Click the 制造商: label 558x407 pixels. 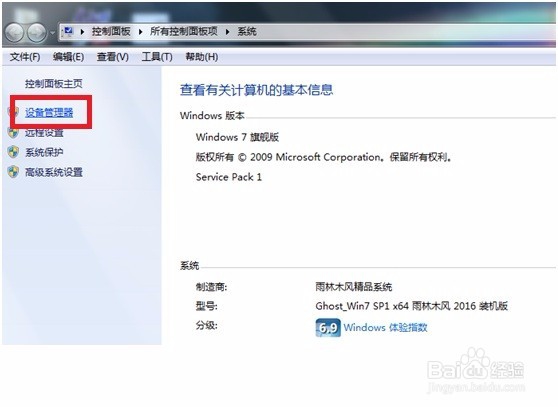(x=211, y=287)
